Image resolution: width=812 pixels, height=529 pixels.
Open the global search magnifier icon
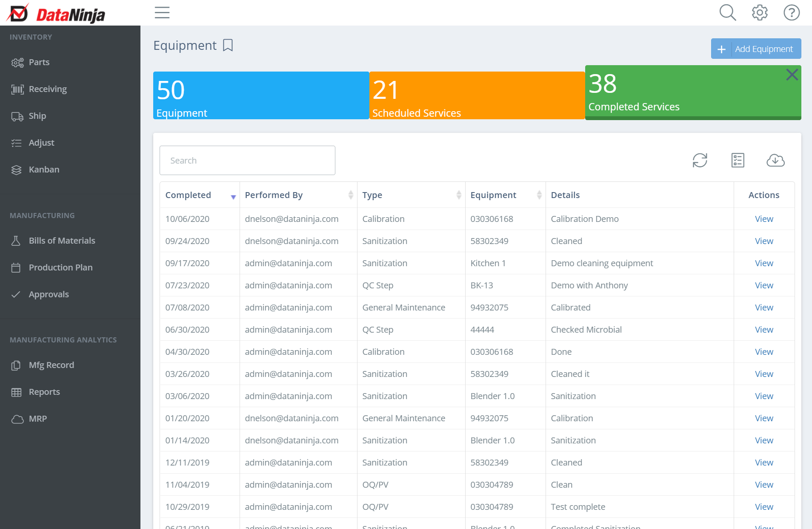pyautogui.click(x=728, y=13)
